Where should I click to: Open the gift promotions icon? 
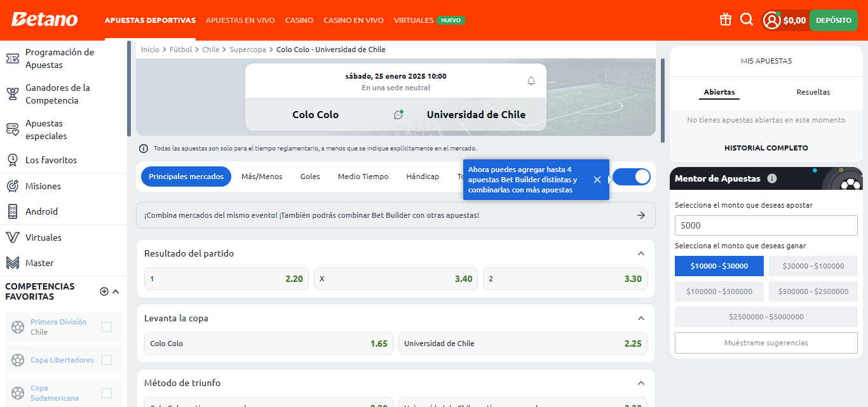click(726, 20)
